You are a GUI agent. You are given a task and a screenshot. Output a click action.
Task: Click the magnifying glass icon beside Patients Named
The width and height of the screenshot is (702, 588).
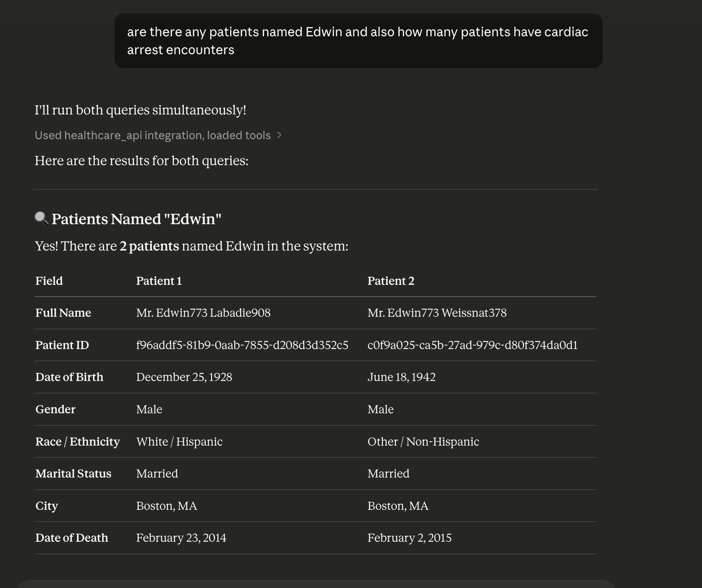pos(41,219)
